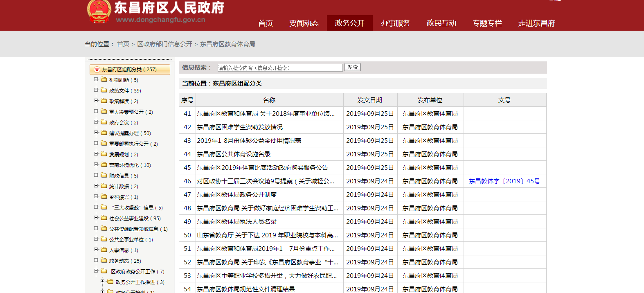Screen dimensions: 644x293
Task: Click the folder icon next to 机构职能
Action: 104,80
